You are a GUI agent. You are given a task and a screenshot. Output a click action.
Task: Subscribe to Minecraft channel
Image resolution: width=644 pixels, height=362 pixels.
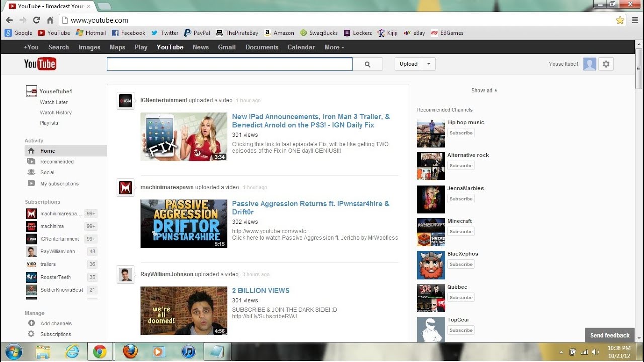tap(461, 232)
